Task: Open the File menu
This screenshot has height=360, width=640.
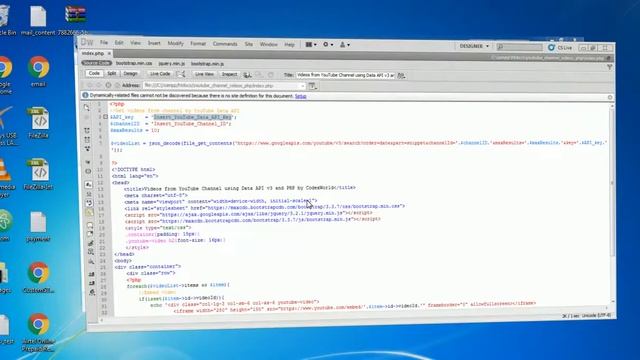Action: coord(104,42)
